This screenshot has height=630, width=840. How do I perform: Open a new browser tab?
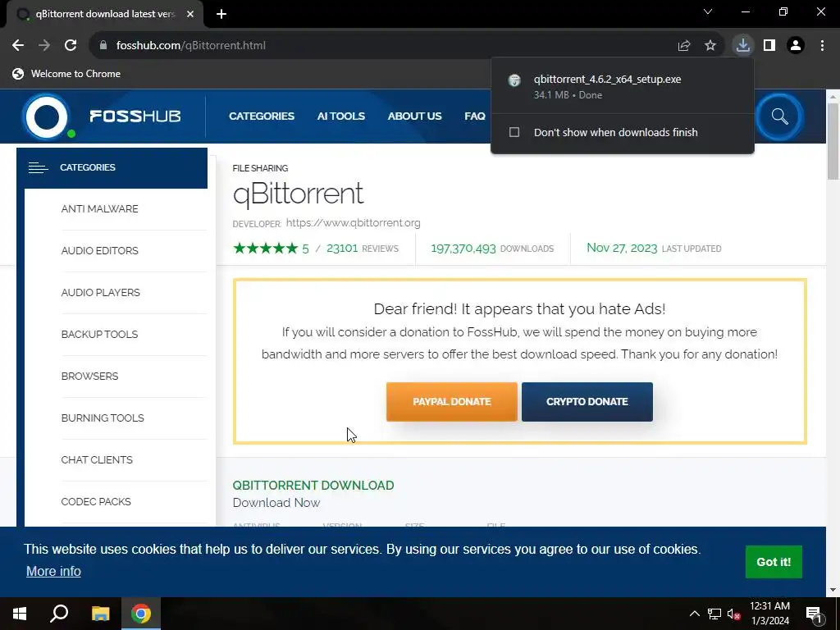(x=221, y=14)
